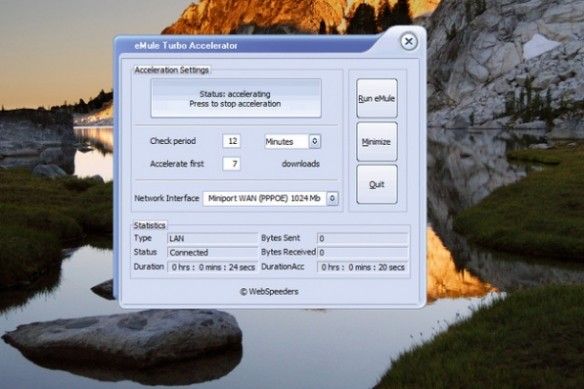Edit the Accelerate first downloads field

pos(232,164)
